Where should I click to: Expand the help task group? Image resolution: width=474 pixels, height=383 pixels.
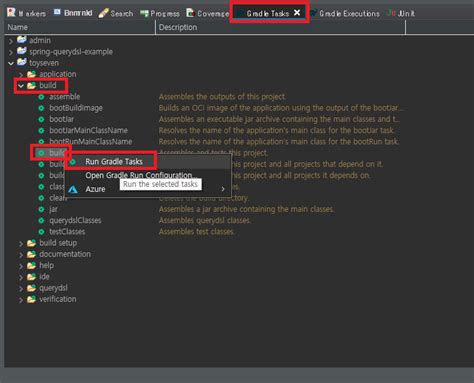click(x=21, y=266)
